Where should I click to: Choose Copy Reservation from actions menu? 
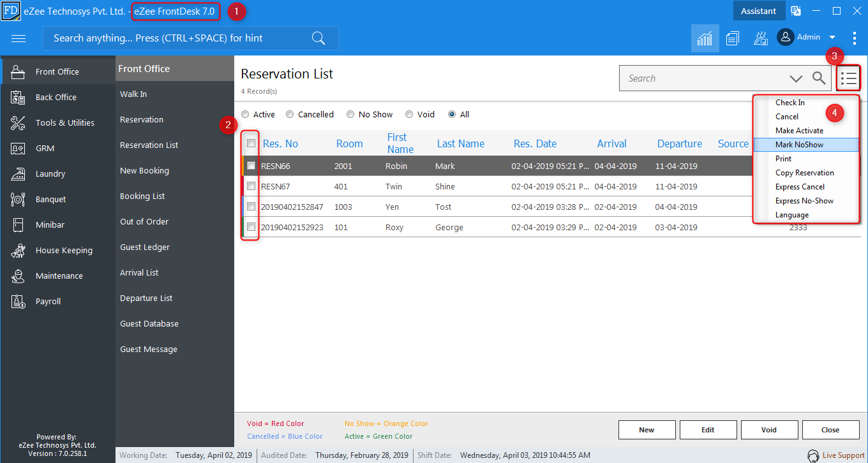pyautogui.click(x=806, y=173)
